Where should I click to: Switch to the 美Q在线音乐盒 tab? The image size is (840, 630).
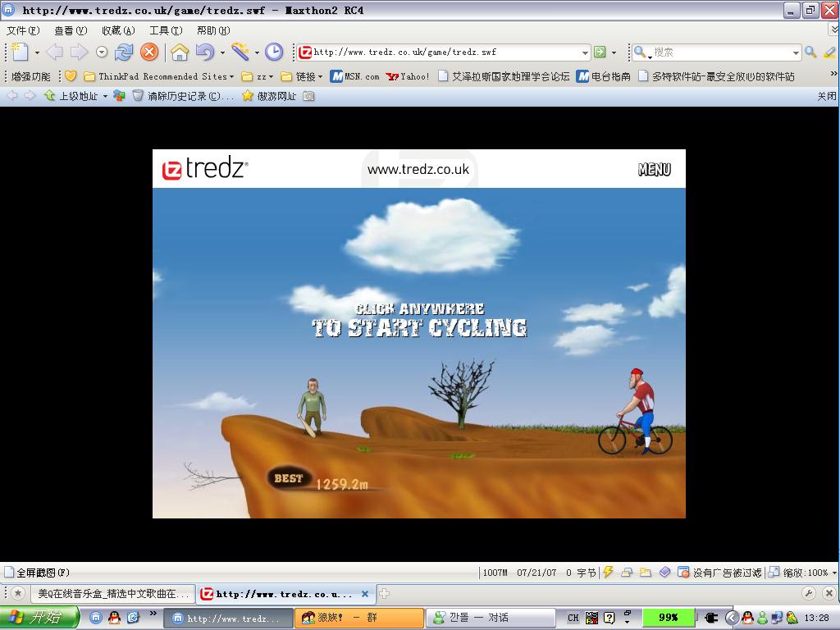(113, 593)
